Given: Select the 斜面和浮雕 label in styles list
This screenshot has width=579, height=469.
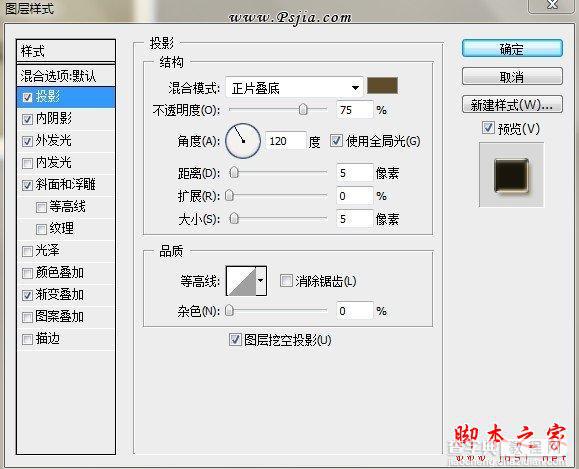Looking at the screenshot, I should [66, 185].
